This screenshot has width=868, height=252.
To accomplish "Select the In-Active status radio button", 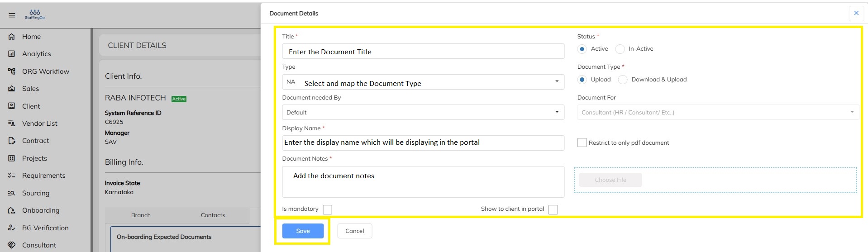I will [620, 49].
